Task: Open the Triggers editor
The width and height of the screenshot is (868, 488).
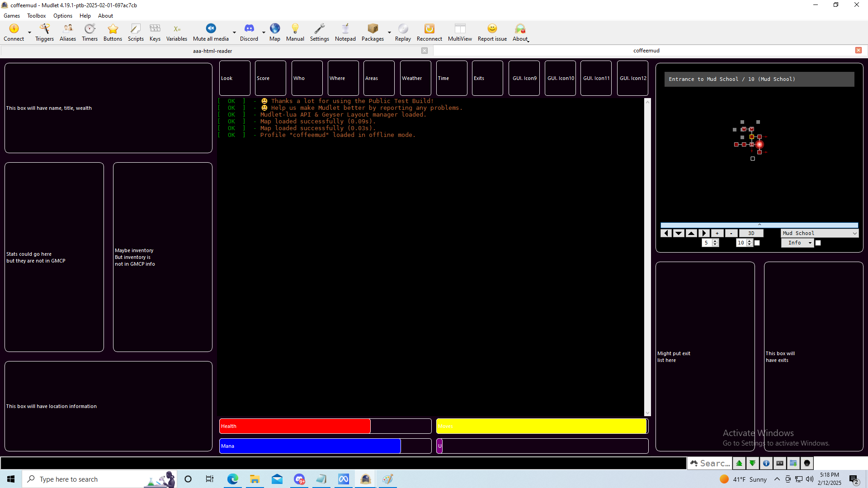Action: [x=44, y=32]
